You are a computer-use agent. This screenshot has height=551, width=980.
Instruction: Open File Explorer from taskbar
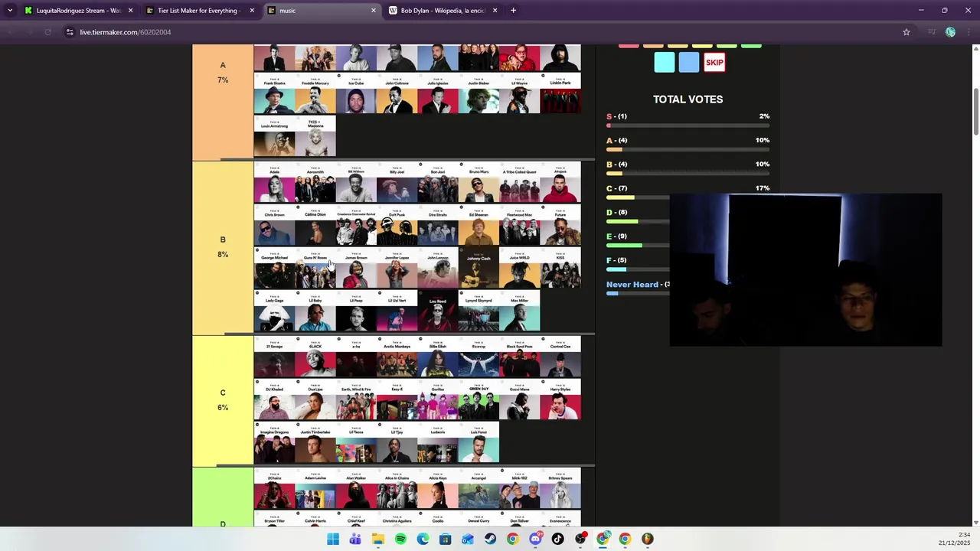pos(378,539)
